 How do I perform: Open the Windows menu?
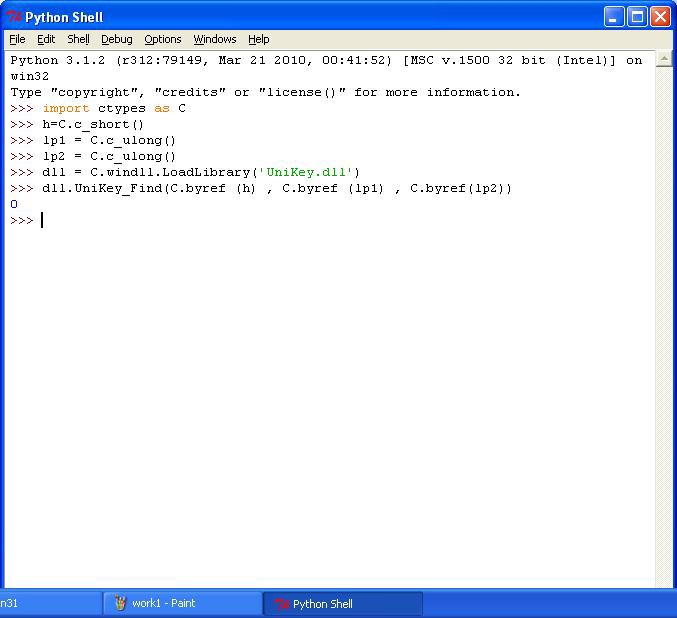215,39
